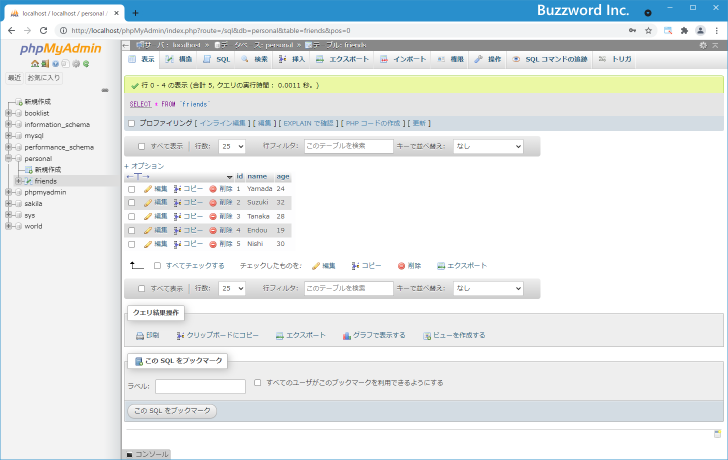Expand the sakila database tree node

pyautogui.click(x=8, y=202)
